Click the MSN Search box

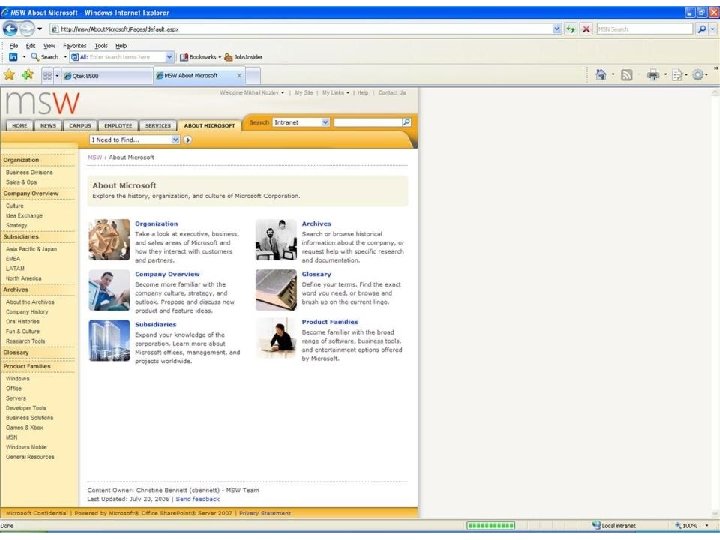click(644, 29)
